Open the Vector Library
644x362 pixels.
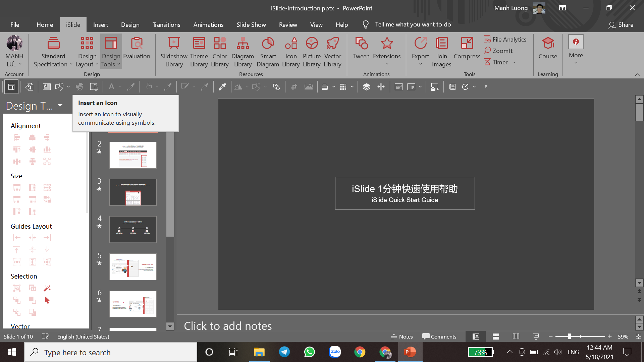pos(332,52)
